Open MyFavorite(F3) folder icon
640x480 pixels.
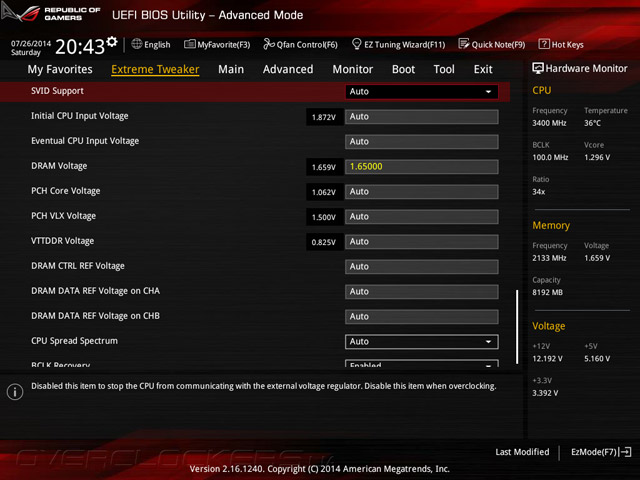click(x=189, y=44)
